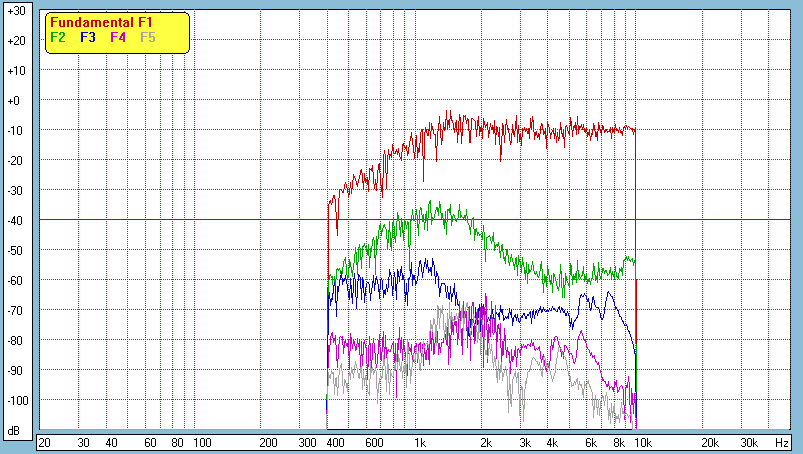This screenshot has height=454, width=803.
Task: Click the dB unit label on vertical axis
Action: pos(15,431)
